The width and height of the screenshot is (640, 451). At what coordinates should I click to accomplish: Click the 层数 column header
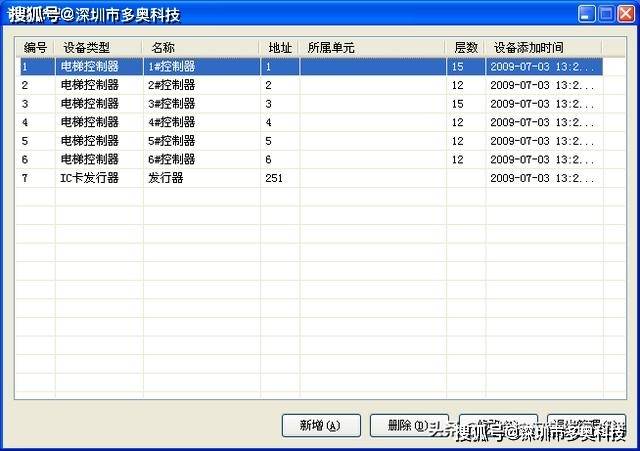pyautogui.click(x=466, y=48)
